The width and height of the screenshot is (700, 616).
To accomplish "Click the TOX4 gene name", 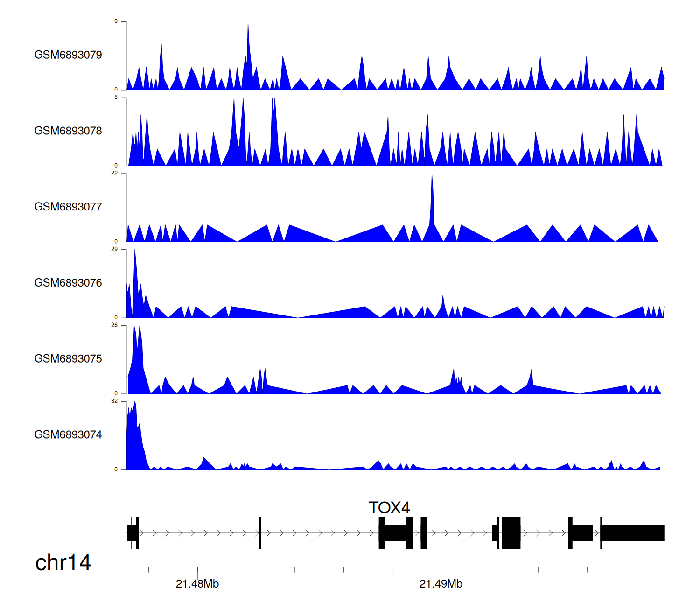I will [389, 508].
